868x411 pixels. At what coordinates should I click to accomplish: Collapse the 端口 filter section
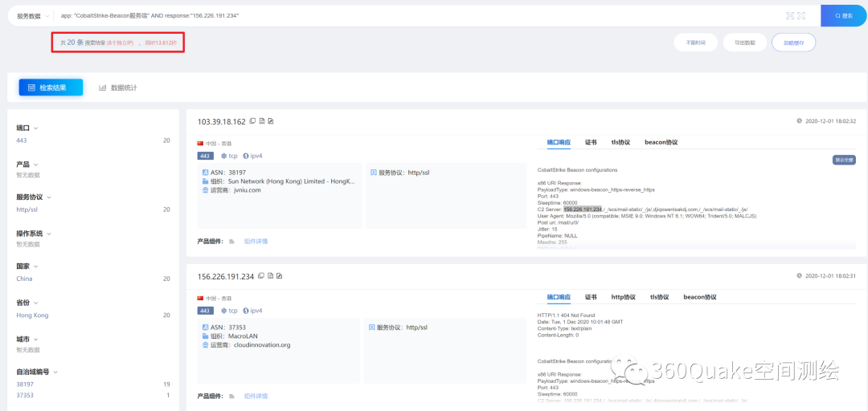click(36, 128)
